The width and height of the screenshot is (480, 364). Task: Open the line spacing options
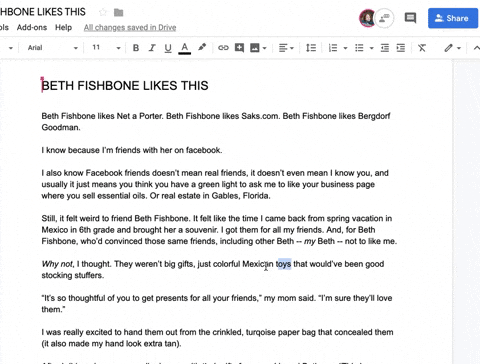point(311,48)
